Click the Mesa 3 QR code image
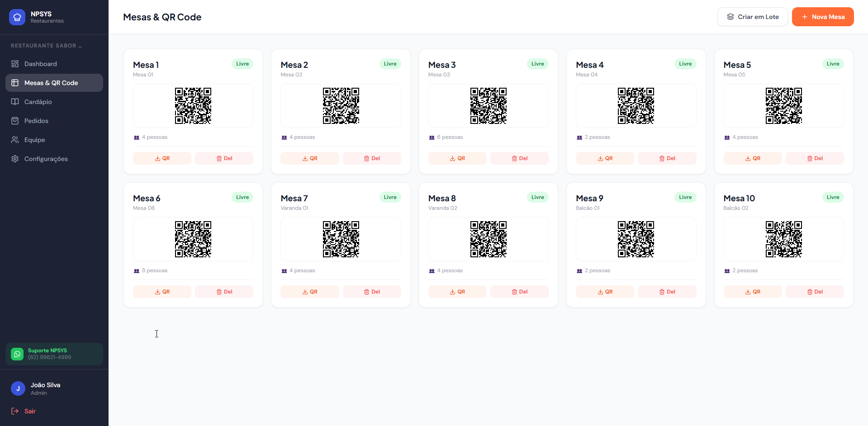Image resolution: width=868 pixels, height=426 pixels. coord(489,106)
